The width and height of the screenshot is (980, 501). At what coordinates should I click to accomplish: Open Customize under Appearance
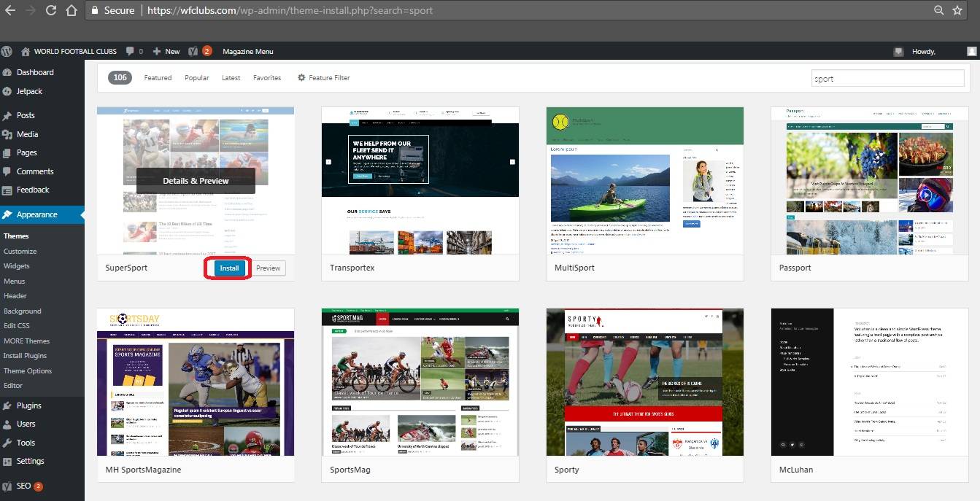click(20, 251)
